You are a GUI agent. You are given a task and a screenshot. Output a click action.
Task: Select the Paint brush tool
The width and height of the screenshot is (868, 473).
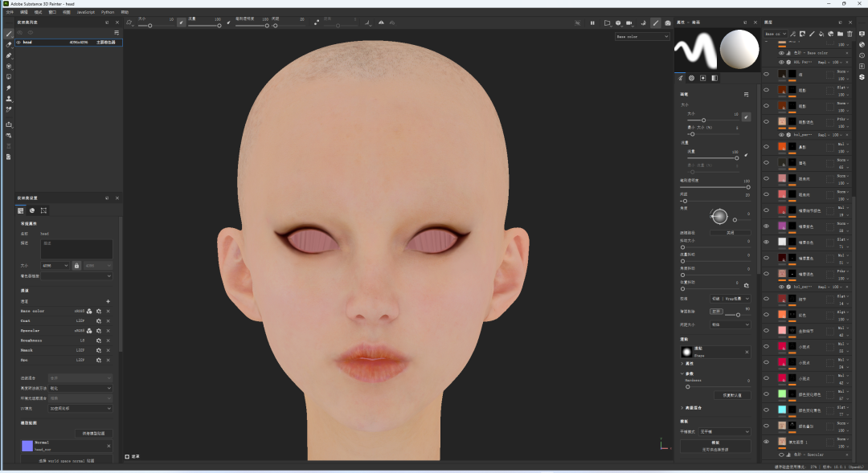click(8, 34)
